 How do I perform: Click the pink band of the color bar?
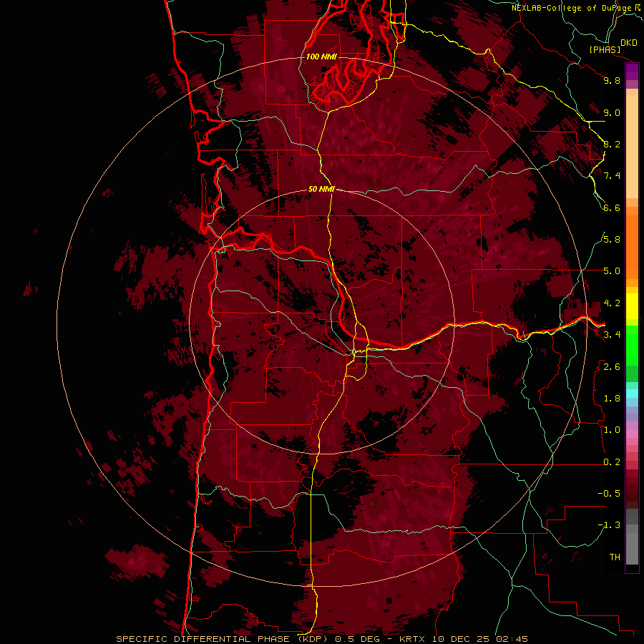tap(632, 434)
